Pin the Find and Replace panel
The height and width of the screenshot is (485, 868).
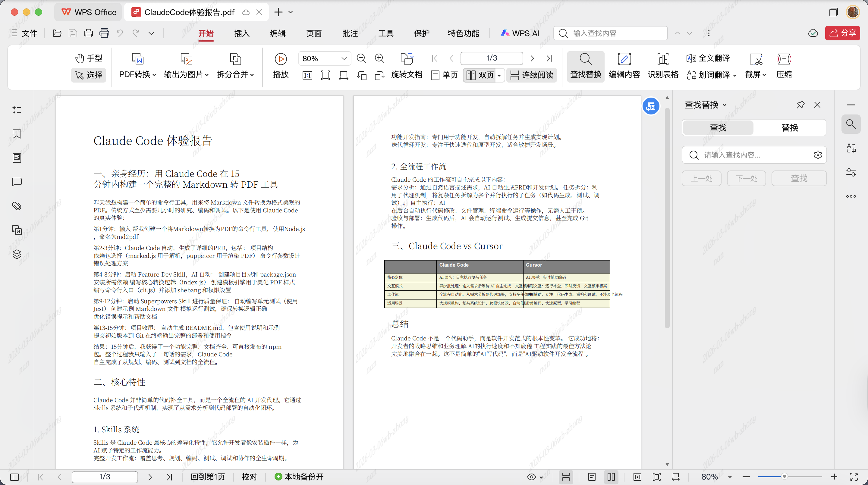tap(800, 105)
